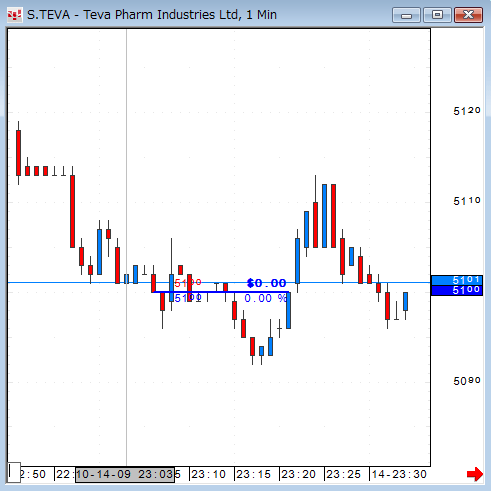The height and width of the screenshot is (491, 491).
Task: Click the blue price marker 5100
Action: click(x=457, y=290)
